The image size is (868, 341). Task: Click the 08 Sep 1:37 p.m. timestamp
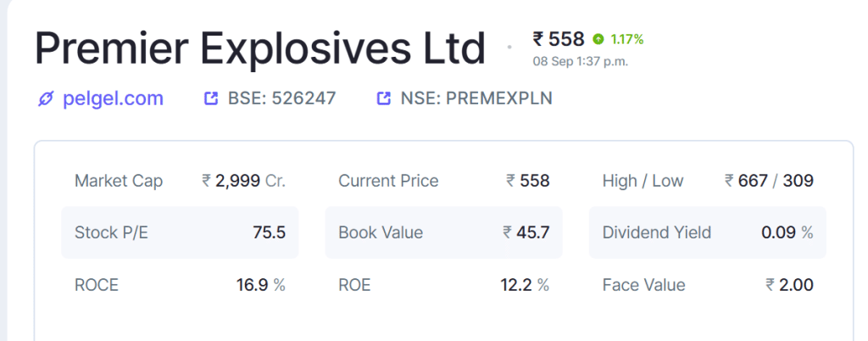click(581, 61)
